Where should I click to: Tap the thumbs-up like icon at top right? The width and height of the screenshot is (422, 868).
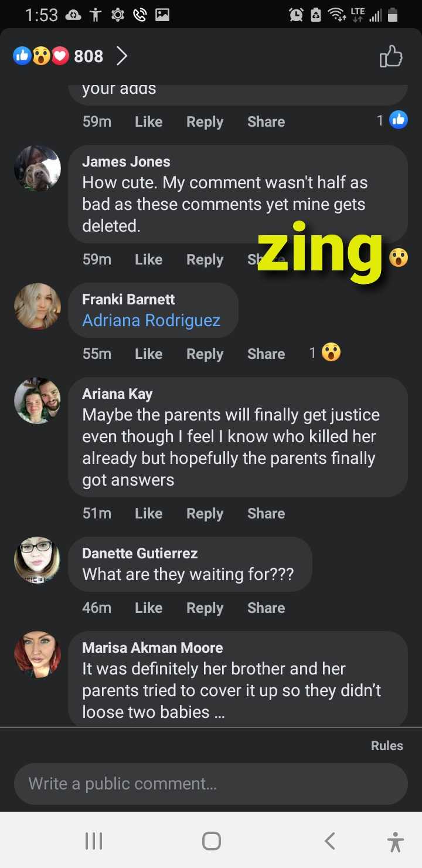point(391,56)
